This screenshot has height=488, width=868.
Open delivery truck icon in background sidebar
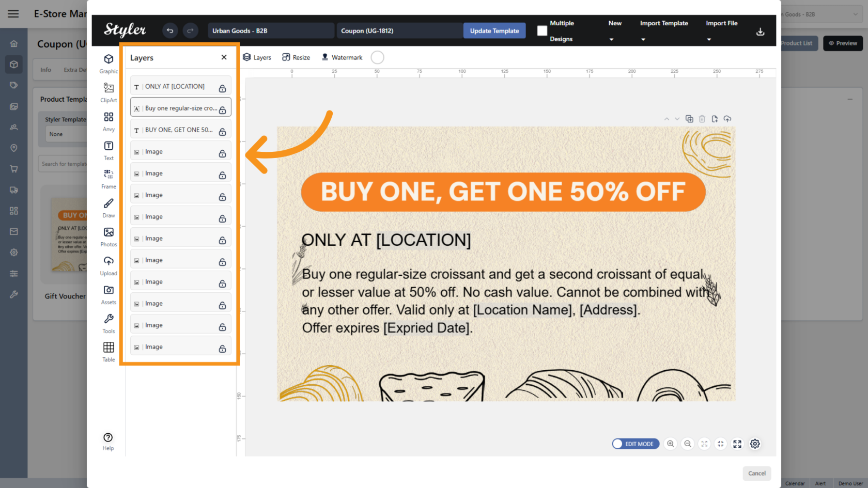coord(14,190)
